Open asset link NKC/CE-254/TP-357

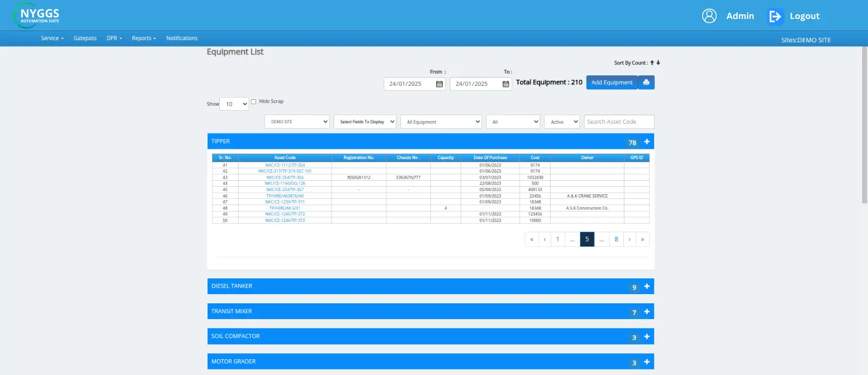pyautogui.click(x=285, y=189)
